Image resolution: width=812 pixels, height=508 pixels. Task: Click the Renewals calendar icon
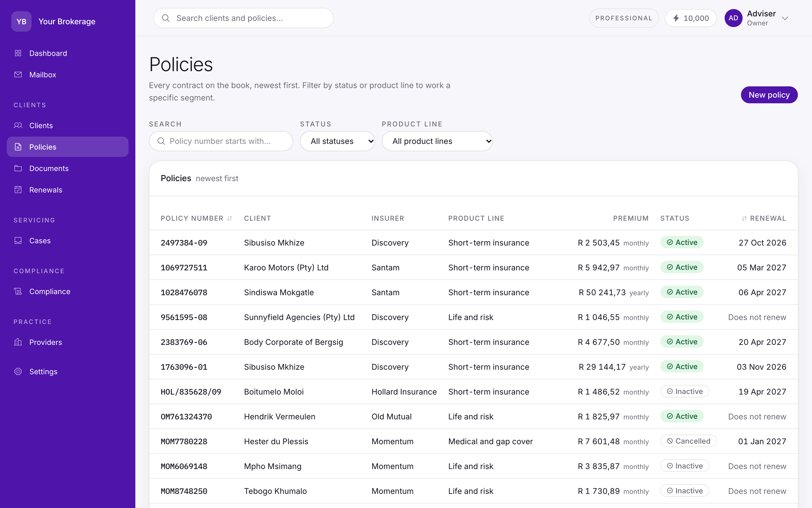18,190
